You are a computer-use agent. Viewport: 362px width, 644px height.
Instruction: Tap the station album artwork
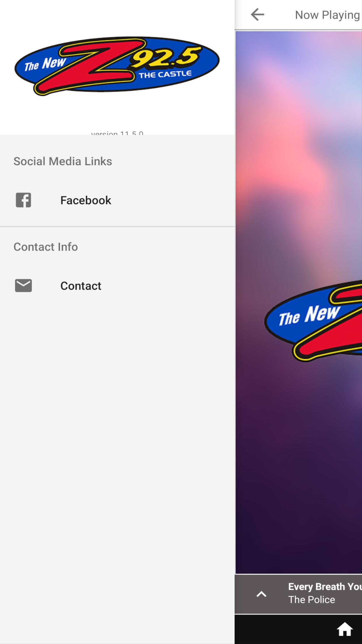(298, 302)
